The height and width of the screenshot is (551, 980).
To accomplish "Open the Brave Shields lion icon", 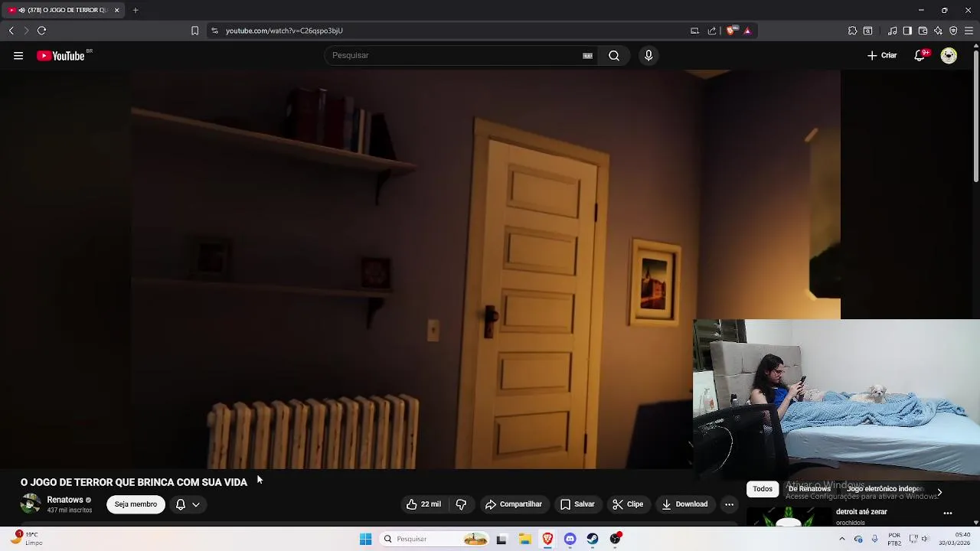I will [x=732, y=31].
